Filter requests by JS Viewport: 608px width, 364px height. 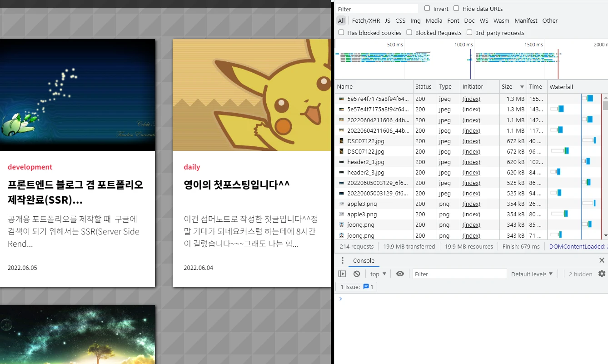(388, 20)
